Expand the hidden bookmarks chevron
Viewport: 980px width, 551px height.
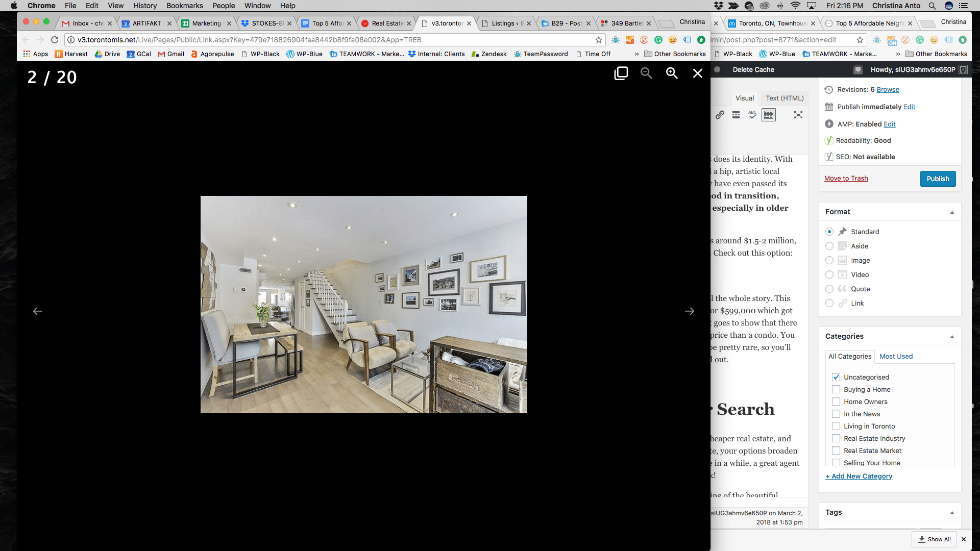point(636,54)
